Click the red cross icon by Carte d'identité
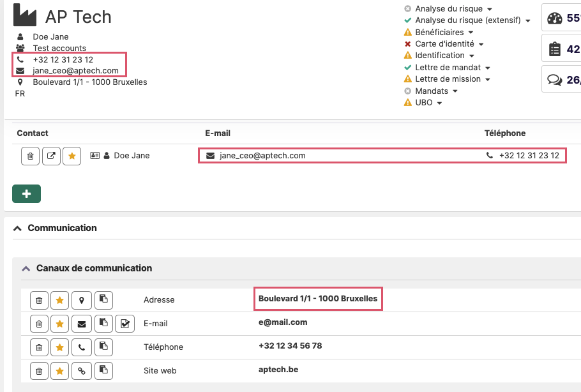Viewport: 581px width, 392px height. coord(407,44)
